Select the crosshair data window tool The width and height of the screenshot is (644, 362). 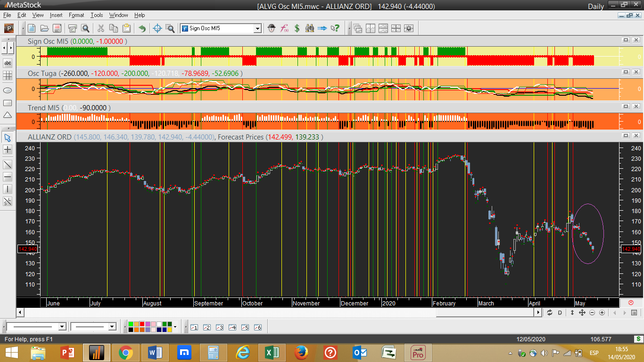[x=157, y=28]
